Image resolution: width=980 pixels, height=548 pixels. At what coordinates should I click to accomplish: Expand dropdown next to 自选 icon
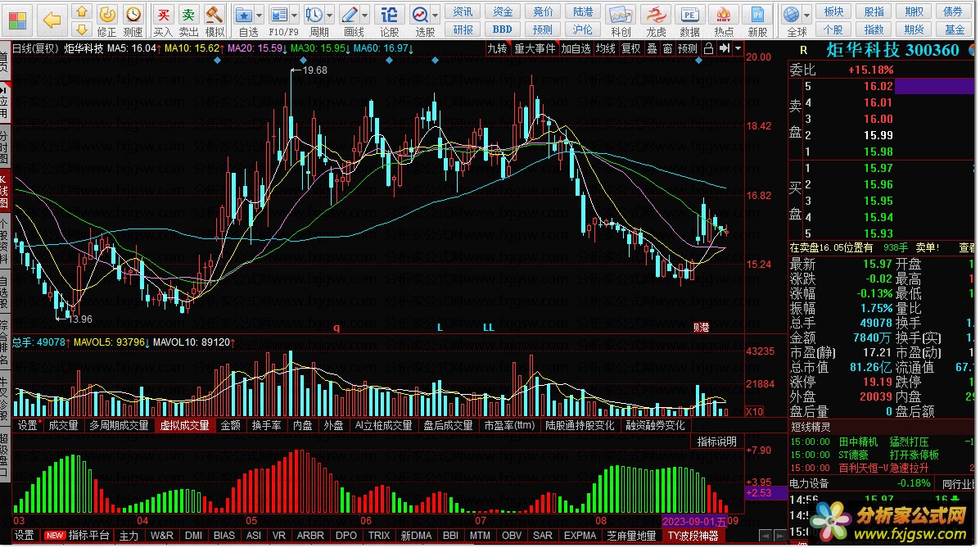point(259,15)
